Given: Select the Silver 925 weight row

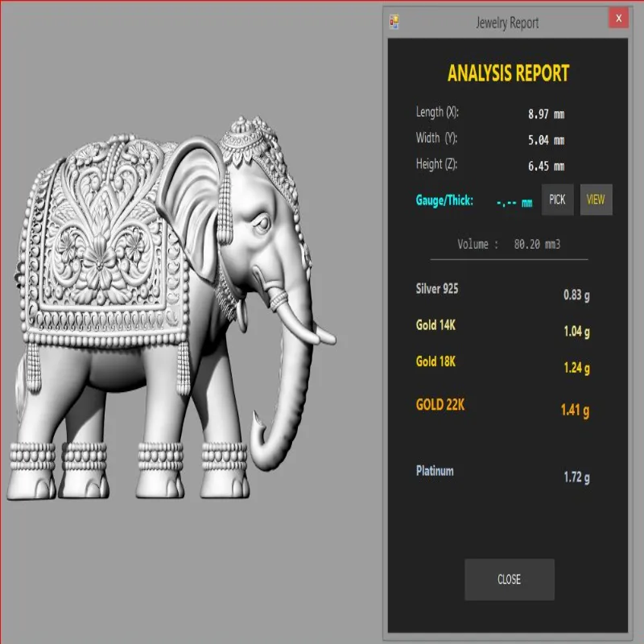Looking at the screenshot, I should tap(502, 291).
